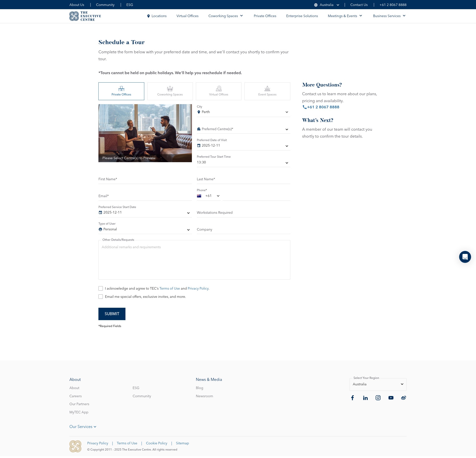The width and height of the screenshot is (476, 458).
Task: Click the building icon in Preferred Centre(s)
Action: (x=199, y=129)
